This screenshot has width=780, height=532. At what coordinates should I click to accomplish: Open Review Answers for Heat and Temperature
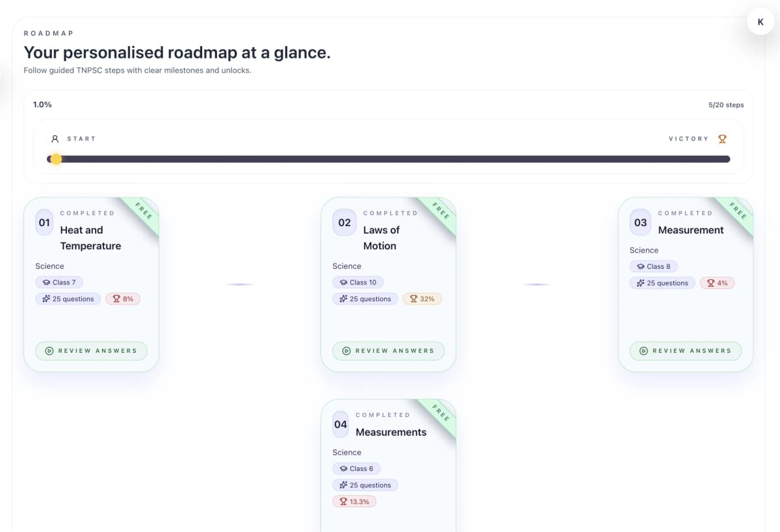(x=91, y=351)
